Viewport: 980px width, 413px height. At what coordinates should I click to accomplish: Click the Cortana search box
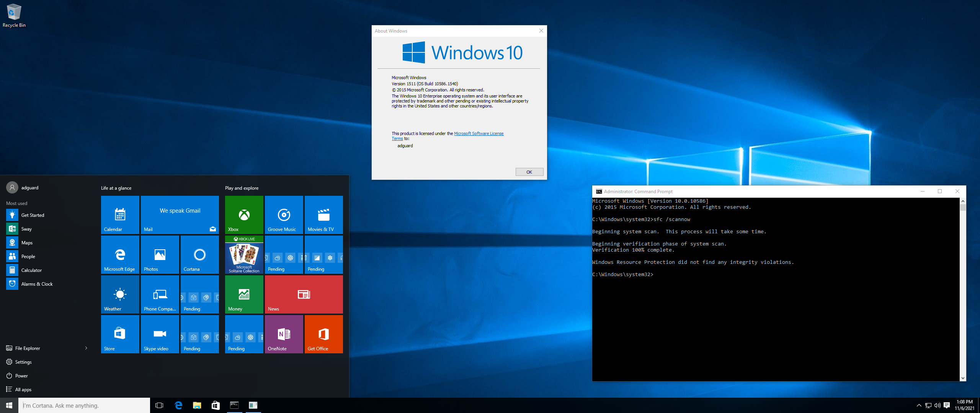click(84, 405)
